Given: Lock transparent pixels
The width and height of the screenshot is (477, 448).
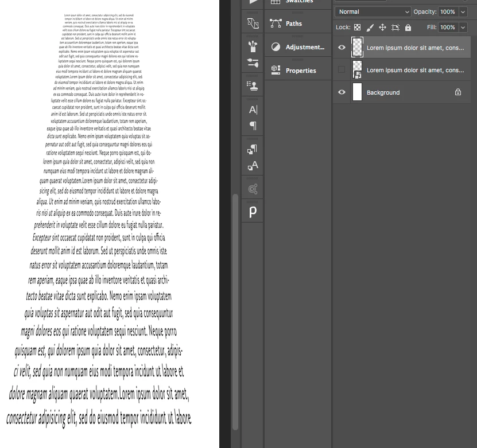Looking at the screenshot, I should (x=358, y=28).
